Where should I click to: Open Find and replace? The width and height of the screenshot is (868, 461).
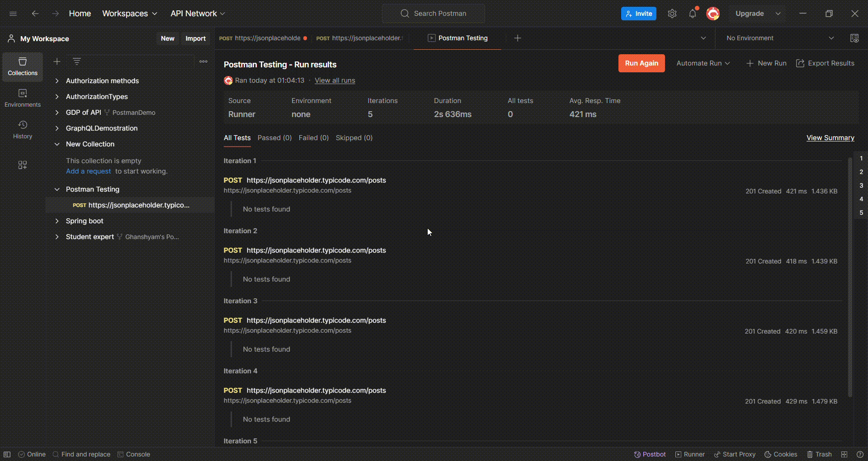pyautogui.click(x=81, y=454)
